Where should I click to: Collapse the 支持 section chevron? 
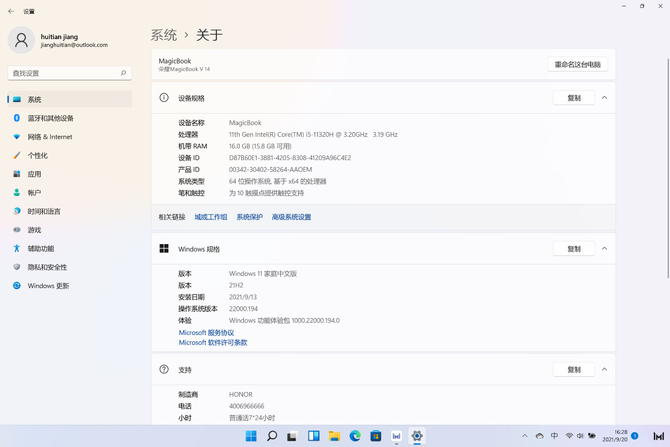point(604,369)
